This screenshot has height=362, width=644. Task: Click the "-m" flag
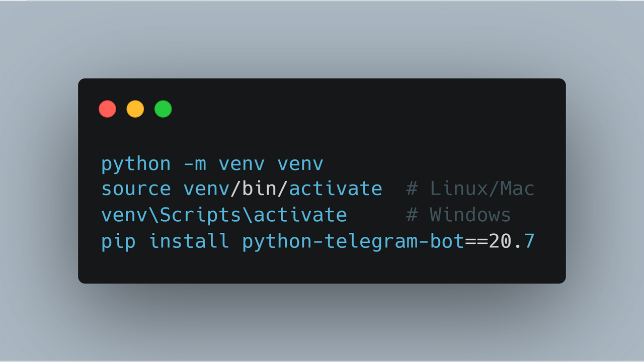[x=195, y=164]
